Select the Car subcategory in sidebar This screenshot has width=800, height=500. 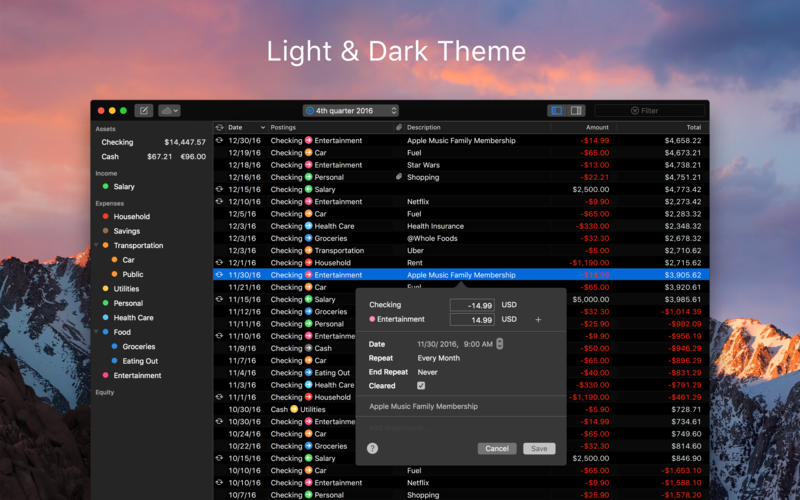click(x=128, y=260)
